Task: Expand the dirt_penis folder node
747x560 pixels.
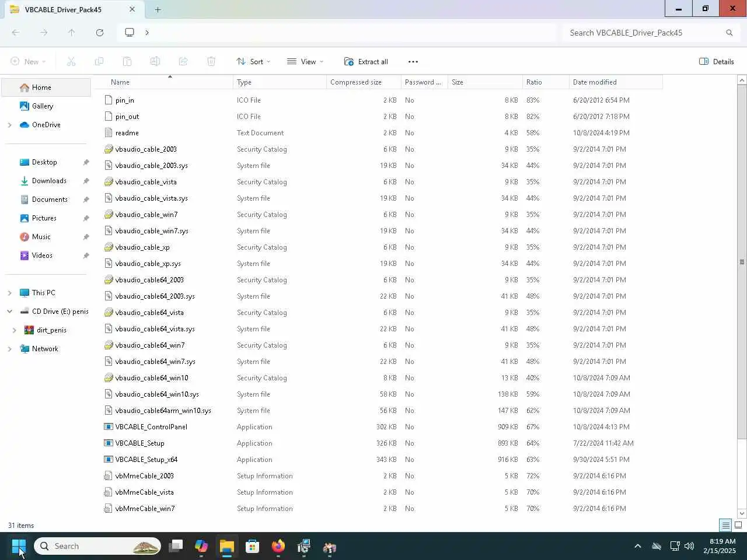Action: click(14, 330)
